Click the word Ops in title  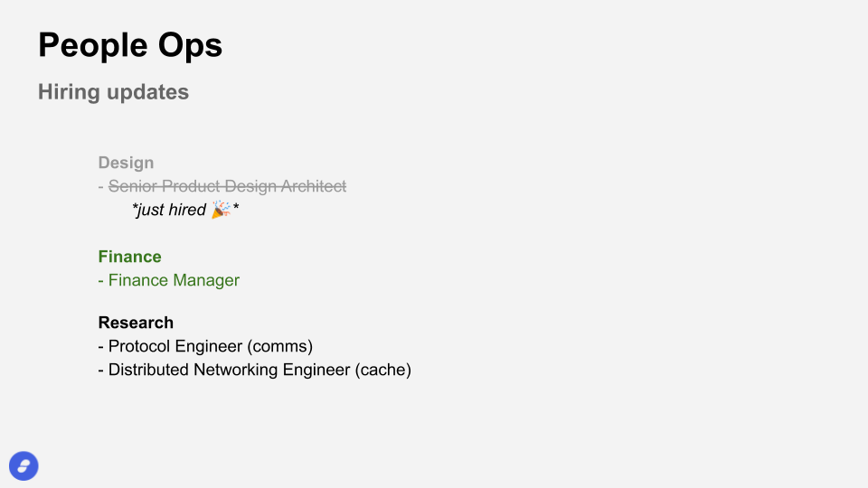(x=190, y=46)
